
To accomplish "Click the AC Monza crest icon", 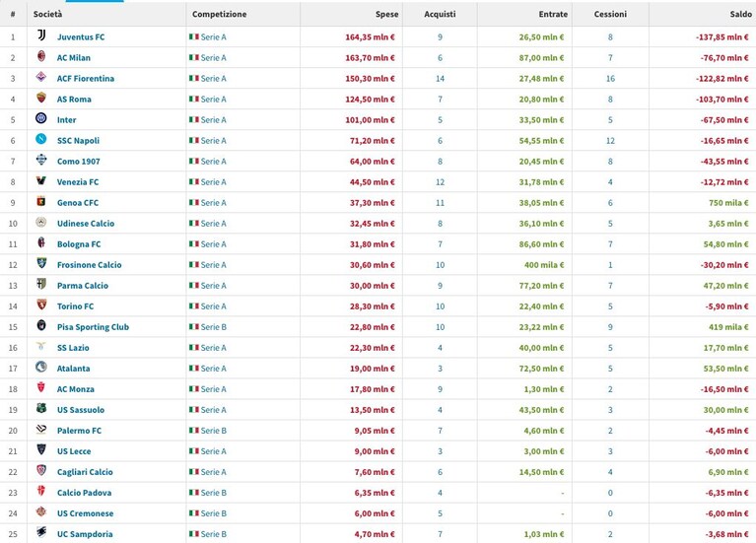I will [41, 387].
